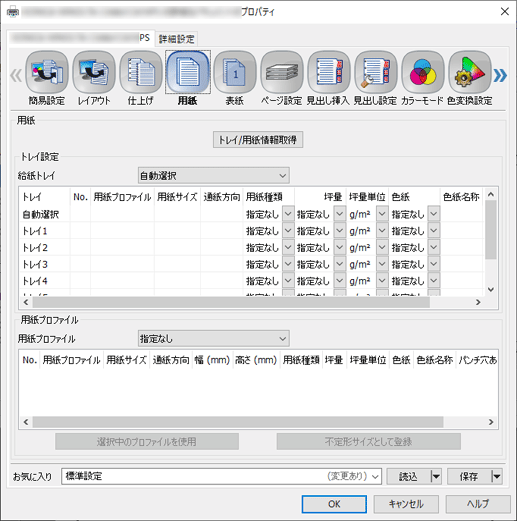Screen dimensions: 517x521
Task: Open the レイアウト icon tab
Action: (94, 78)
